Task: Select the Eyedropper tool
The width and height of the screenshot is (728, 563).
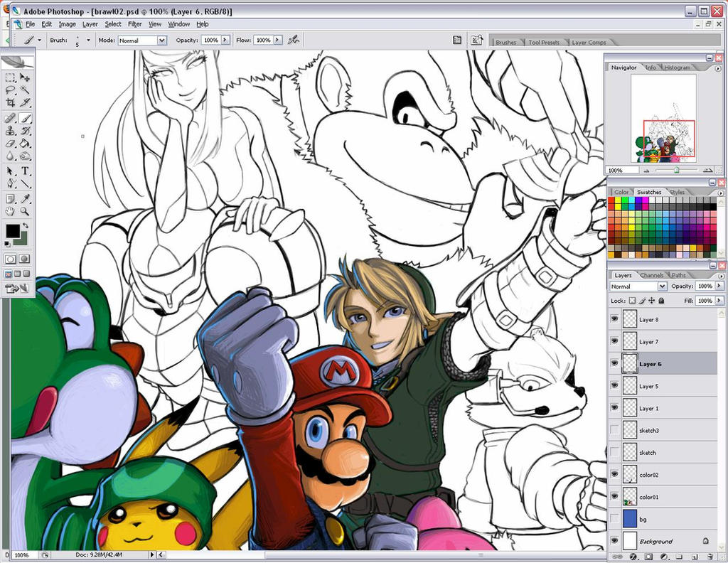Action: tap(25, 199)
